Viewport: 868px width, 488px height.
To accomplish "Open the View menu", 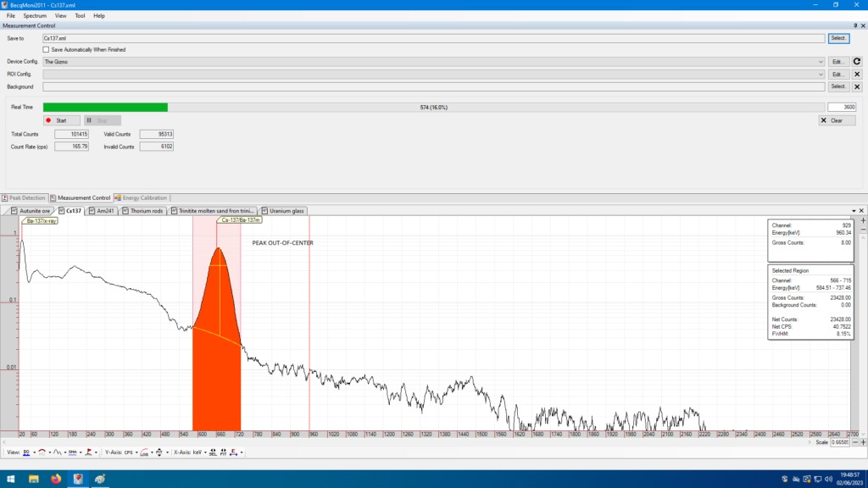I will pos(60,15).
